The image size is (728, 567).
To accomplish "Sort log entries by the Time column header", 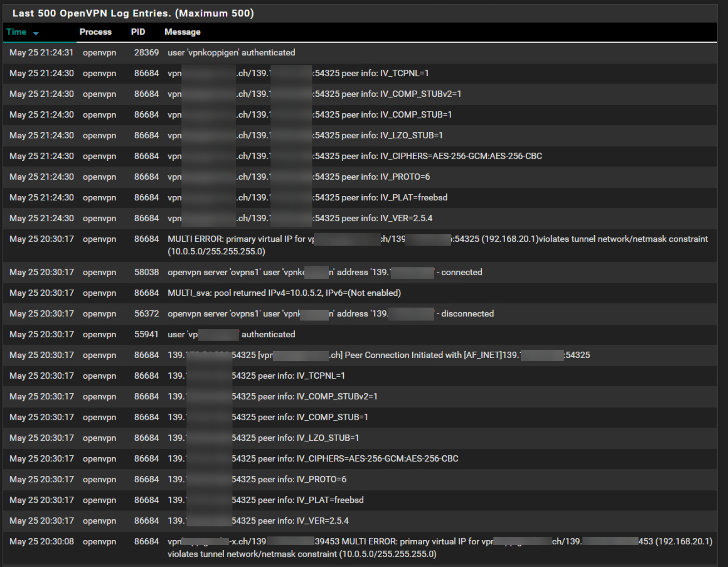I will 16,32.
